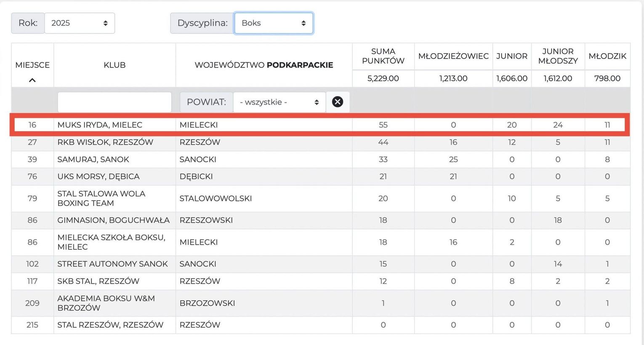This screenshot has height=345, width=644.
Task: Open the Dyscyplina Boks dropdown
Action: click(x=273, y=23)
